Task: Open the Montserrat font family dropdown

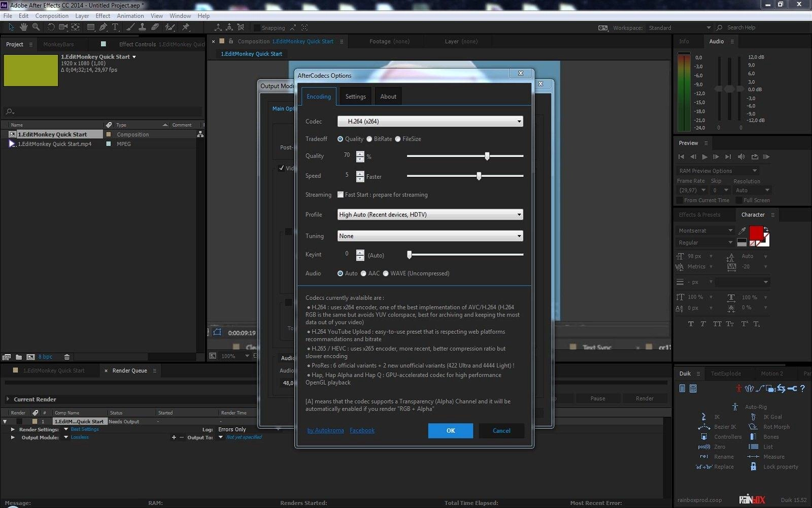Action: [x=705, y=231]
